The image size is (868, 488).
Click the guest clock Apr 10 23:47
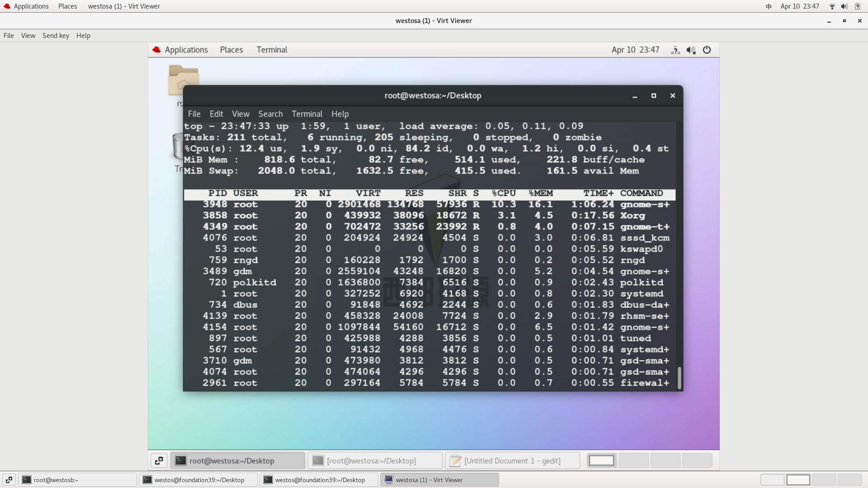(635, 50)
